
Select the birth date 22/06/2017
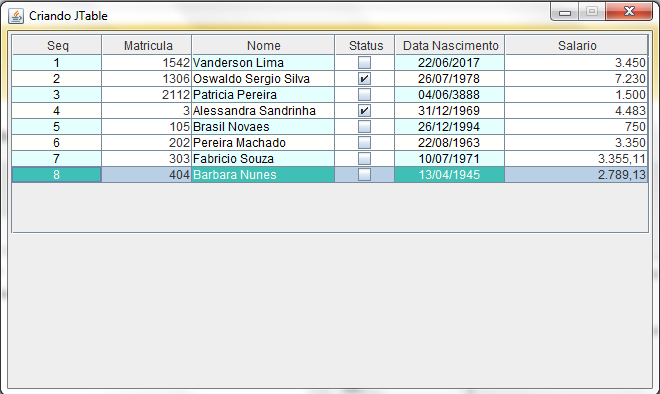[x=449, y=63]
